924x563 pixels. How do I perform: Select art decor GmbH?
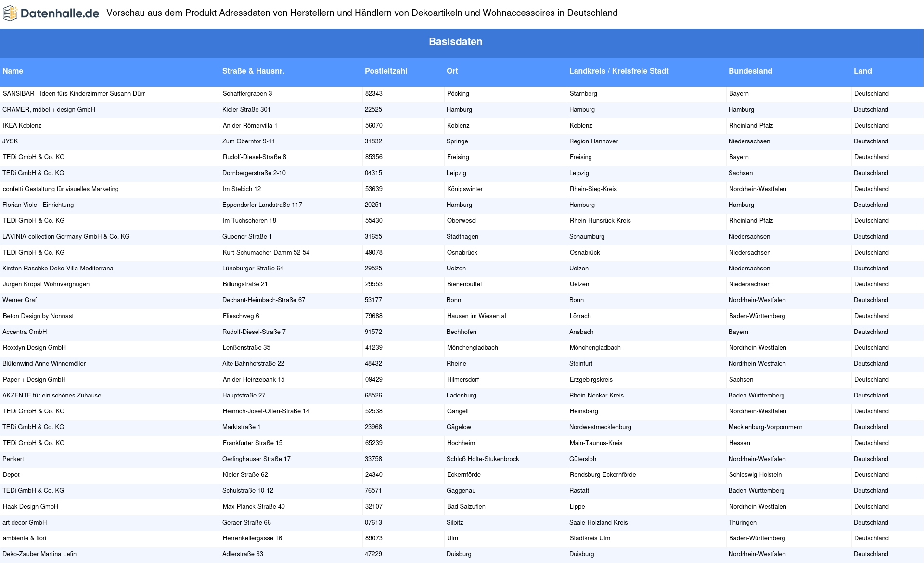tap(25, 522)
